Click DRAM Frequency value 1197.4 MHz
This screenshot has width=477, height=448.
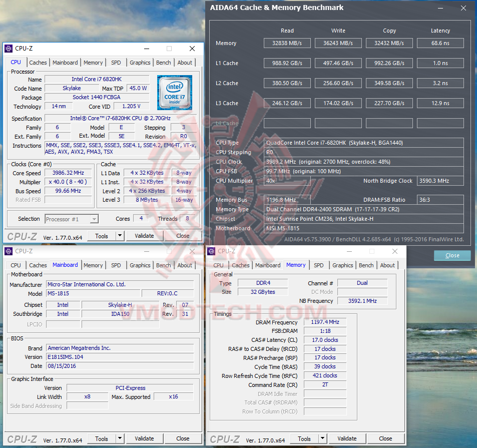point(325,322)
